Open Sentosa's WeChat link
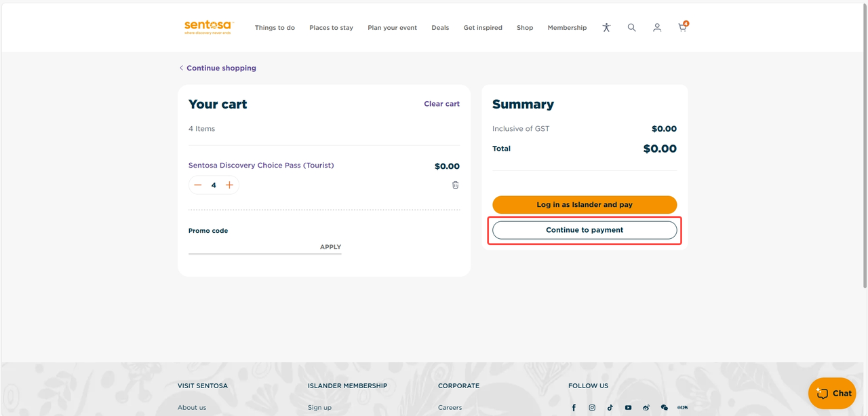This screenshot has width=868, height=416. pyautogui.click(x=664, y=408)
